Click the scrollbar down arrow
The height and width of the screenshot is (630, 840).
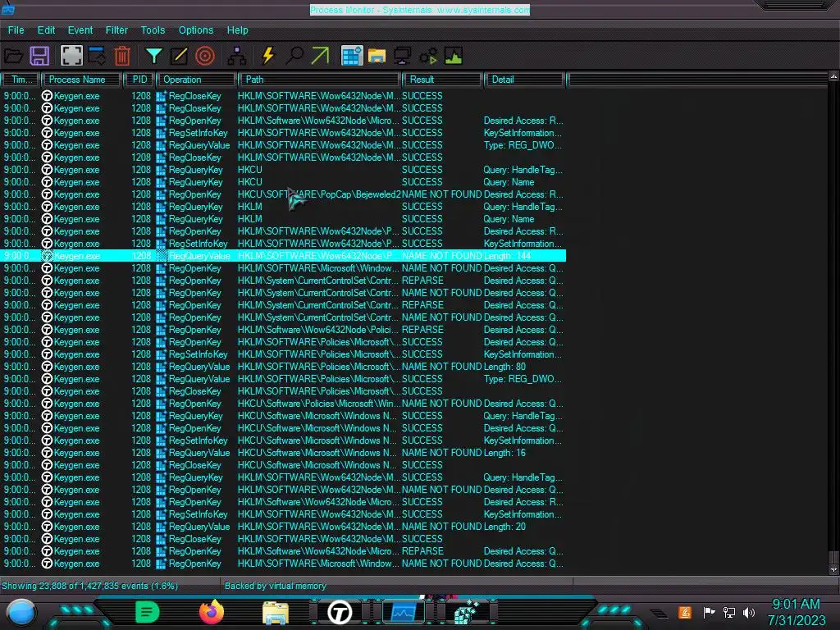pos(833,570)
